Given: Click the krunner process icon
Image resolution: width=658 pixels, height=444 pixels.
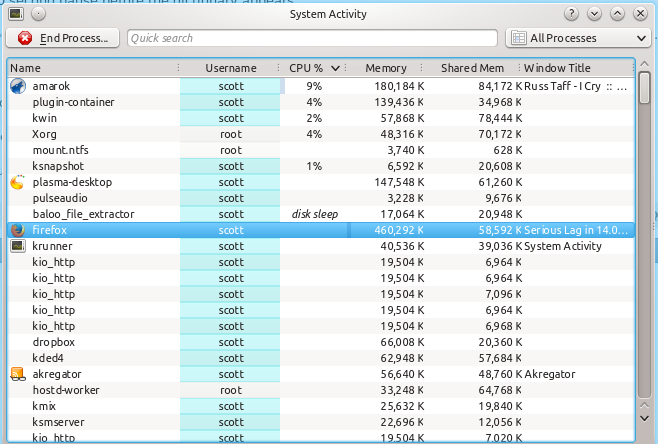Looking at the screenshot, I should pos(17,246).
